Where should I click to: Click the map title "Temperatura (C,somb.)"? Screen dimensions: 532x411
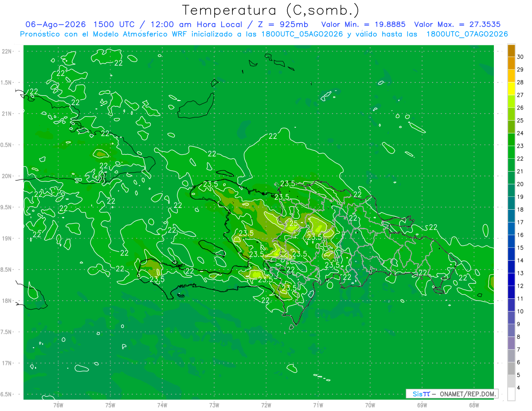pos(271,10)
